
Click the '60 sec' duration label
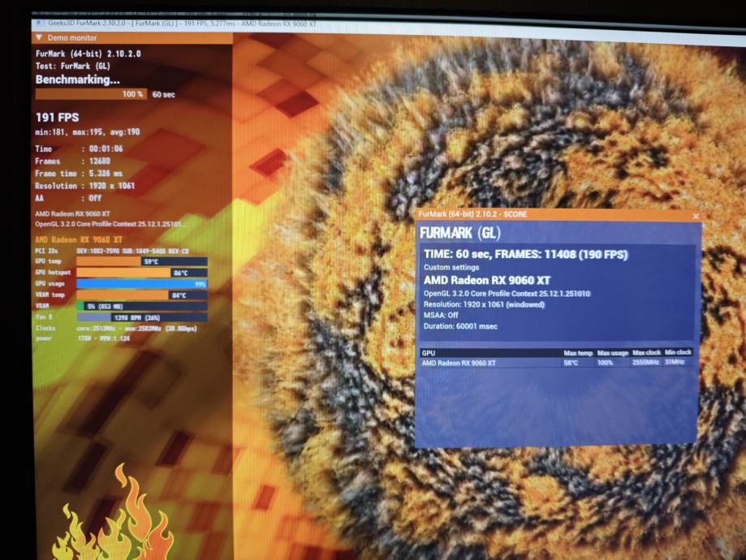click(x=163, y=95)
